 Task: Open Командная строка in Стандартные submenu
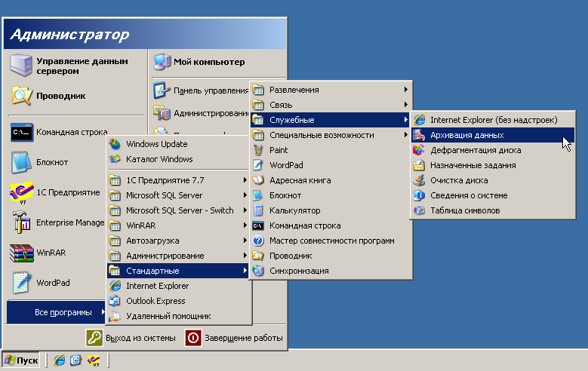point(331,225)
